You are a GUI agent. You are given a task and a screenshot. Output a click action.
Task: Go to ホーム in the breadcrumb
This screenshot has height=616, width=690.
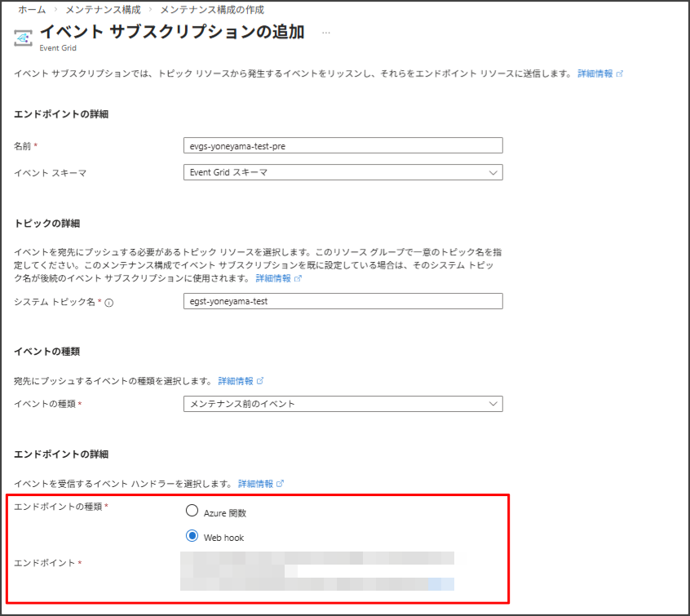31,9
